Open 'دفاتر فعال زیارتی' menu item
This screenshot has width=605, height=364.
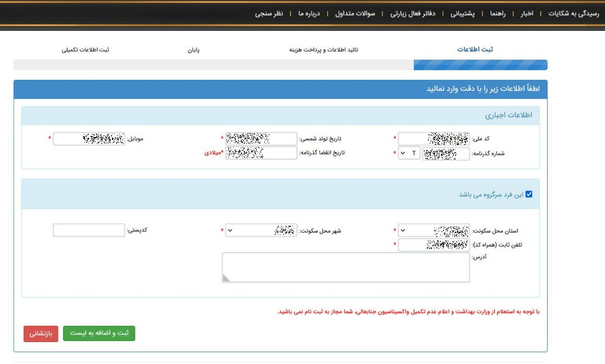click(x=413, y=13)
